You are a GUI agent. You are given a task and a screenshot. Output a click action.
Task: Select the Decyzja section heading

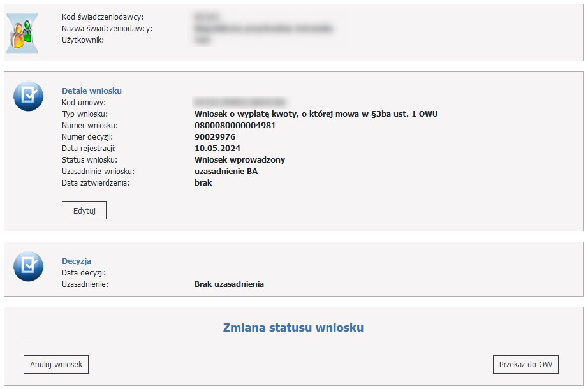point(77,261)
